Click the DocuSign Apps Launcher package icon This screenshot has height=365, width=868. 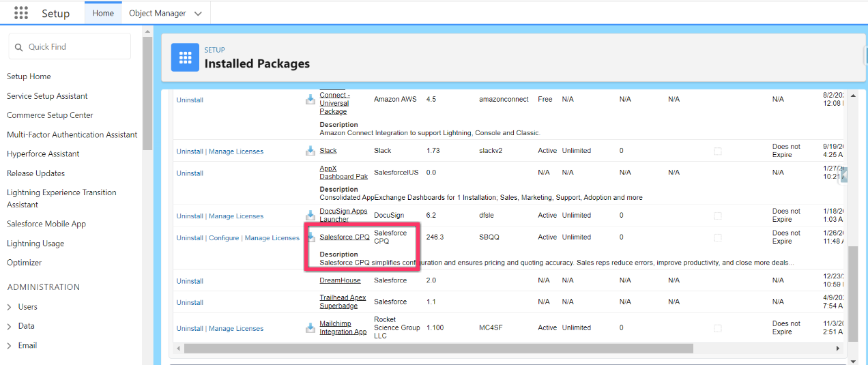tap(310, 216)
